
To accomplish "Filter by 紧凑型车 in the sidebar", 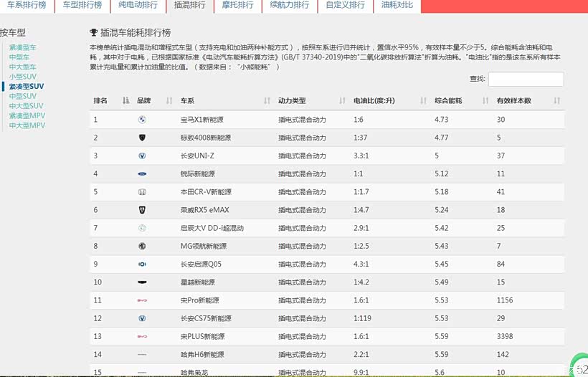I will pyautogui.click(x=22, y=47).
